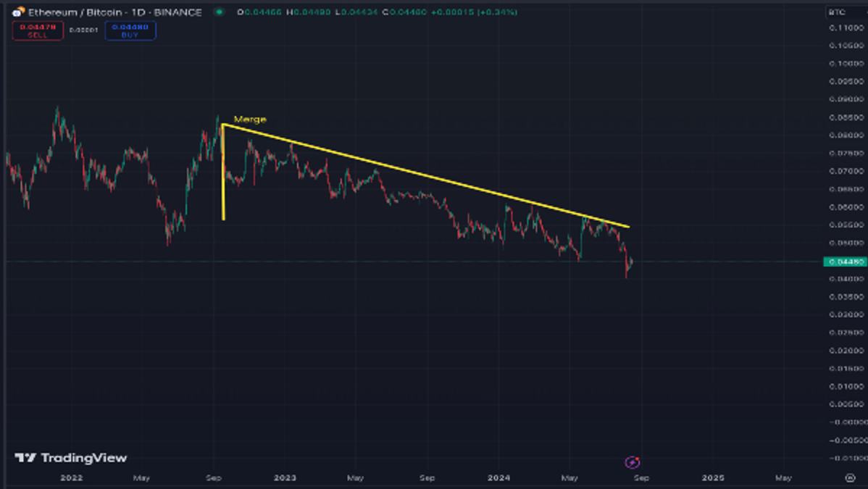
Task: Open chart settings gear at bottom right
Action: pyautogui.click(x=851, y=477)
